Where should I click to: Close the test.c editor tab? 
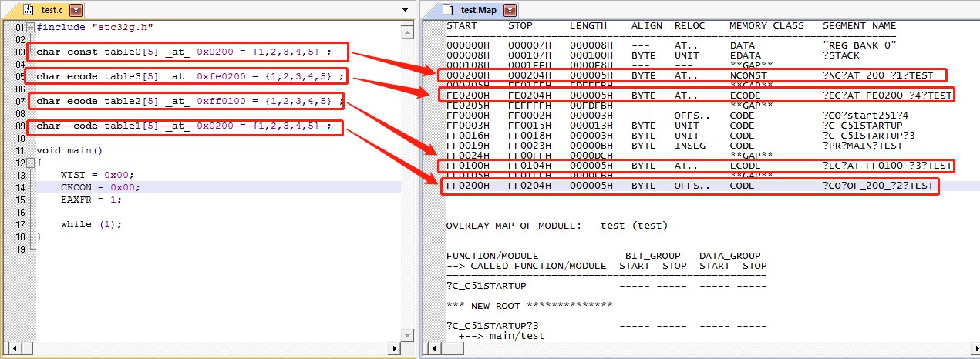(76, 10)
